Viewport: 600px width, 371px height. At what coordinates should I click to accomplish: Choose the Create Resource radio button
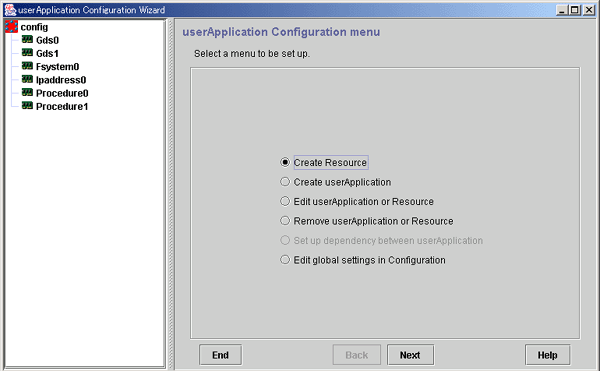click(x=285, y=162)
